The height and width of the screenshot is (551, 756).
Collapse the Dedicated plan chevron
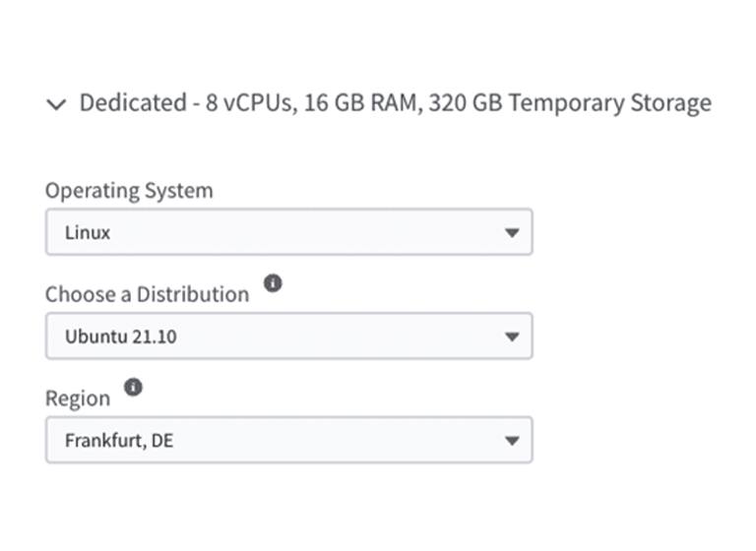click(56, 104)
